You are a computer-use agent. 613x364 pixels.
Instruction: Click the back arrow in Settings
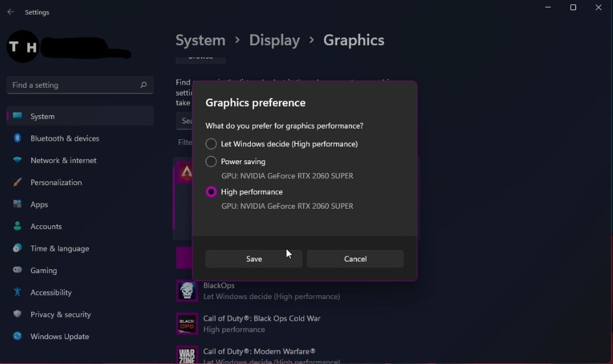click(x=11, y=12)
